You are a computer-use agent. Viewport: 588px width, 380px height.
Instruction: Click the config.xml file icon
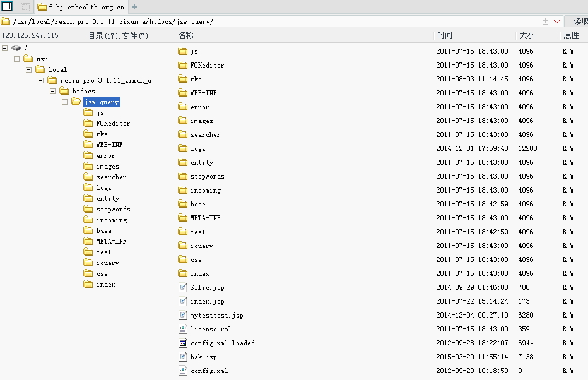pos(182,371)
